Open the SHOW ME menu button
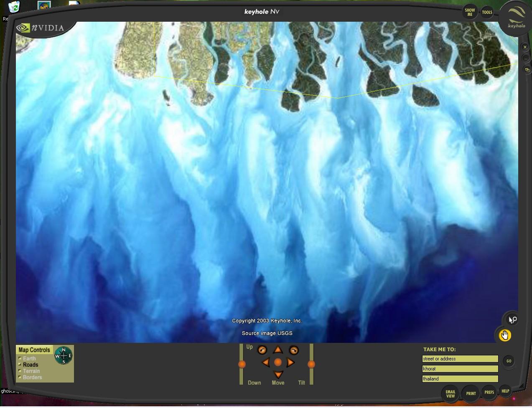The height and width of the screenshot is (408, 532). coord(470,12)
